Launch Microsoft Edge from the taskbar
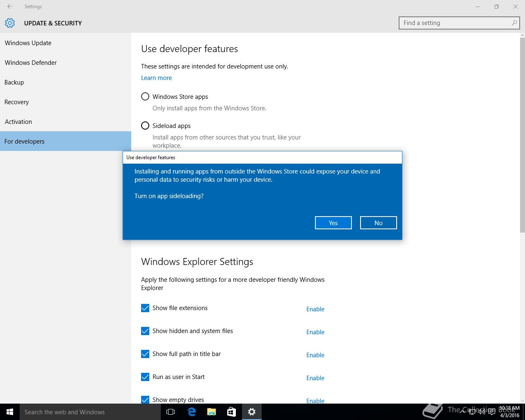This screenshot has height=420, width=525. pyautogui.click(x=191, y=412)
